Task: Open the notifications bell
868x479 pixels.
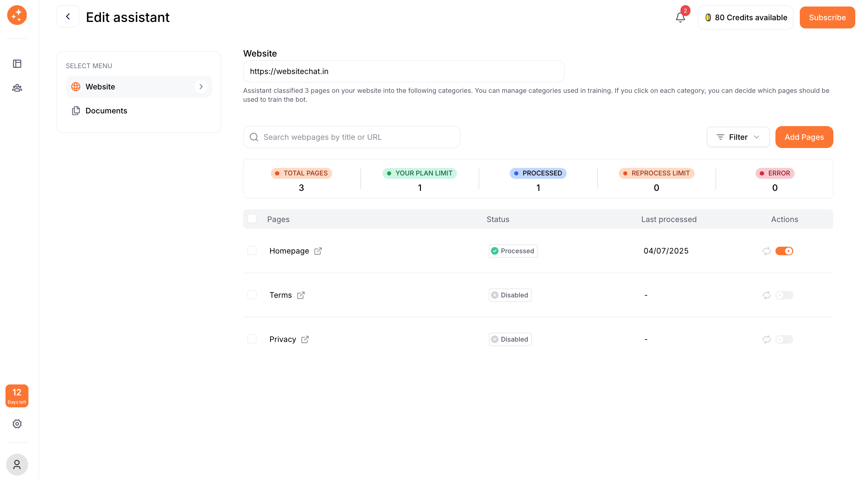Action: (680, 17)
